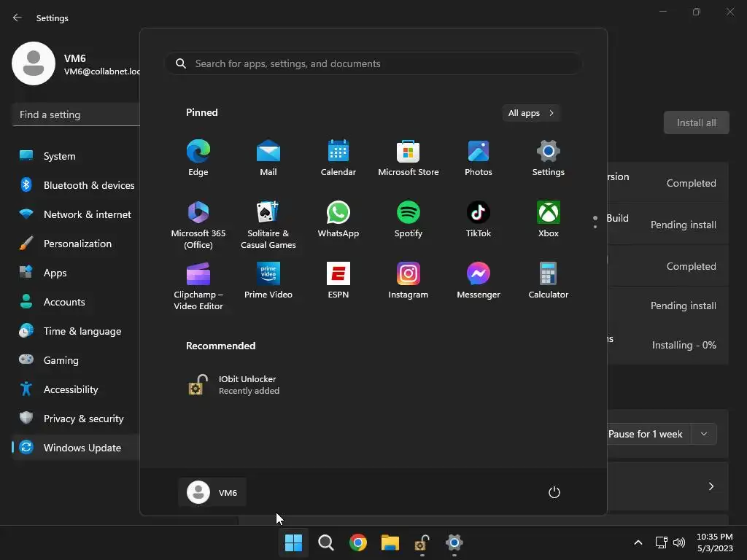Open Accounts settings category
Screen dimensions: 747x560
click(x=76, y=302)
